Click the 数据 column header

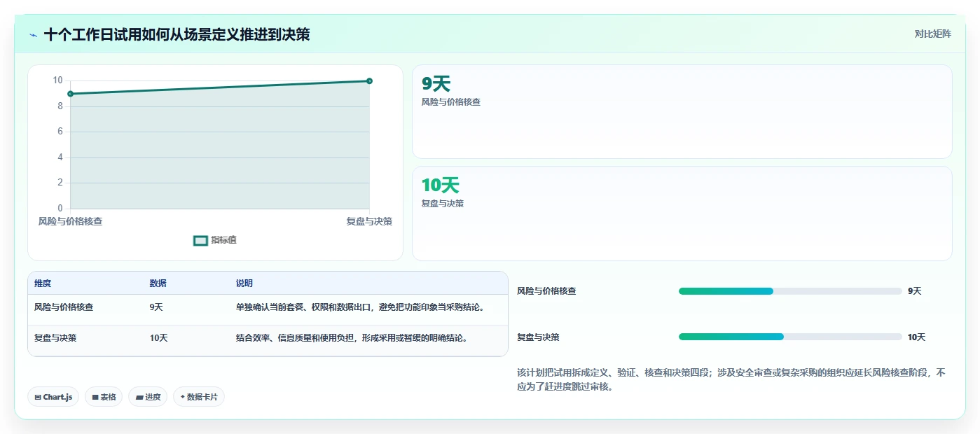coord(158,283)
